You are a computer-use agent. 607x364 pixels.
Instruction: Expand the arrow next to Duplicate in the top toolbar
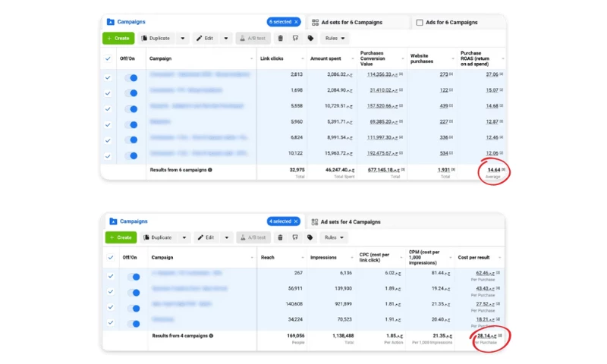pos(184,38)
